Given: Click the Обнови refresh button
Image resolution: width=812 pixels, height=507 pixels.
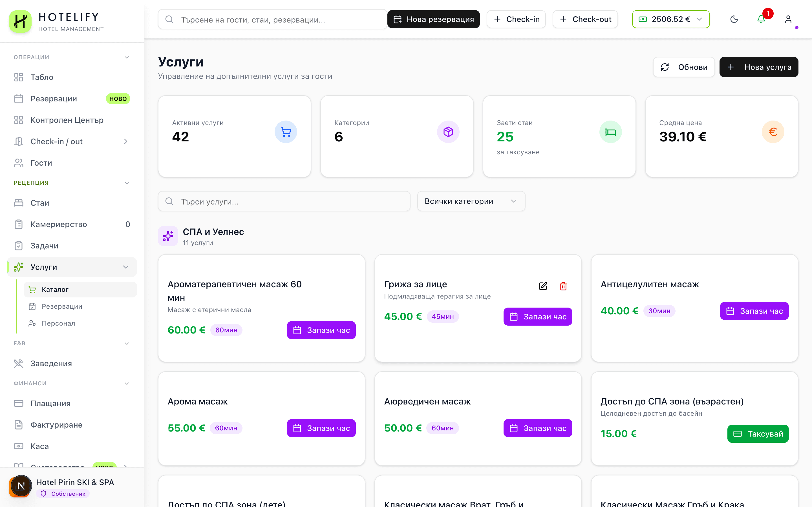Looking at the screenshot, I should [x=684, y=67].
